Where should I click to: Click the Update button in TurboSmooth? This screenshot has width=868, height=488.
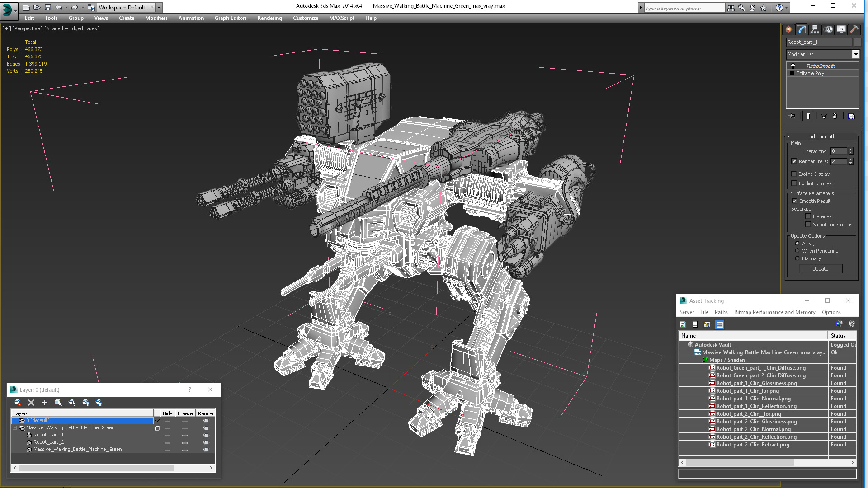[820, 269]
